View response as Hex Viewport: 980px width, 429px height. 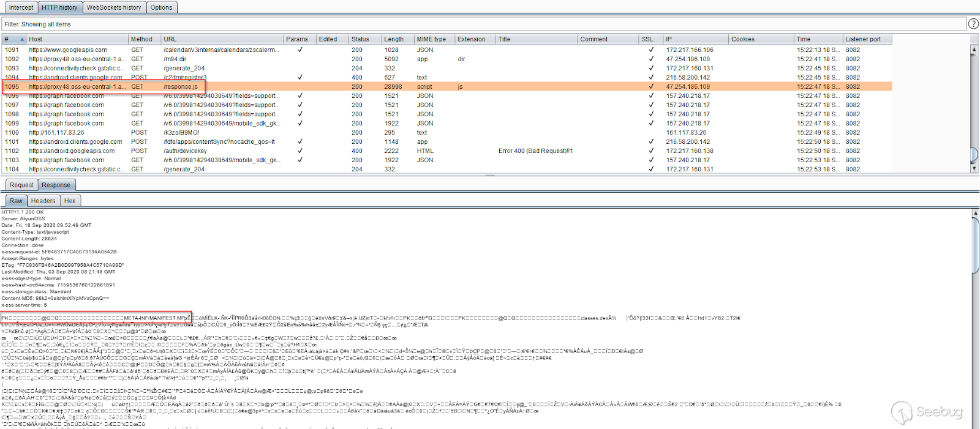click(70, 201)
